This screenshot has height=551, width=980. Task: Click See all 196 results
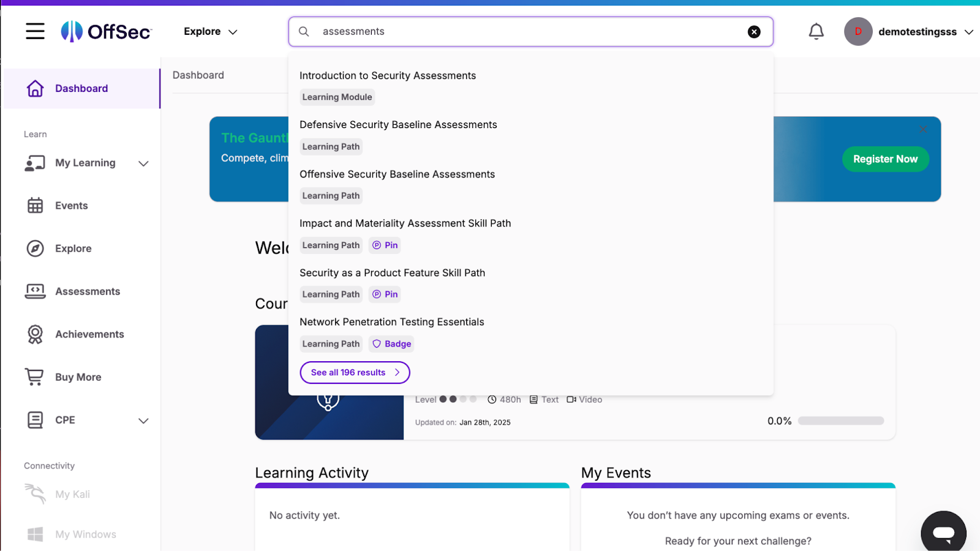click(355, 372)
